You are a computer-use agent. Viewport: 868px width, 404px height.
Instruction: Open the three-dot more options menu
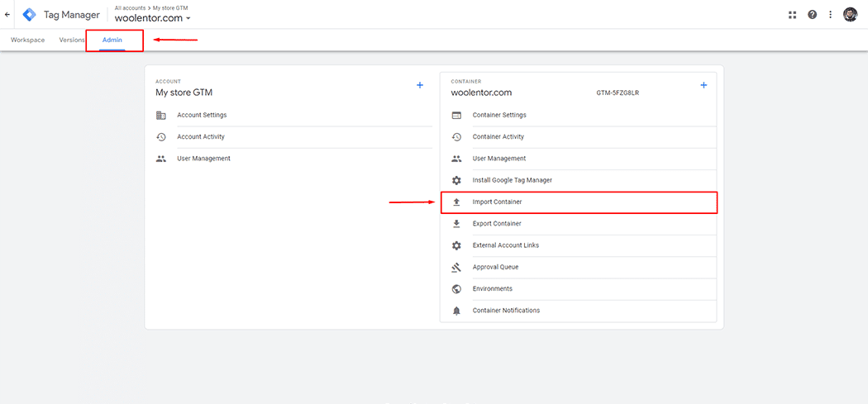coord(831,14)
